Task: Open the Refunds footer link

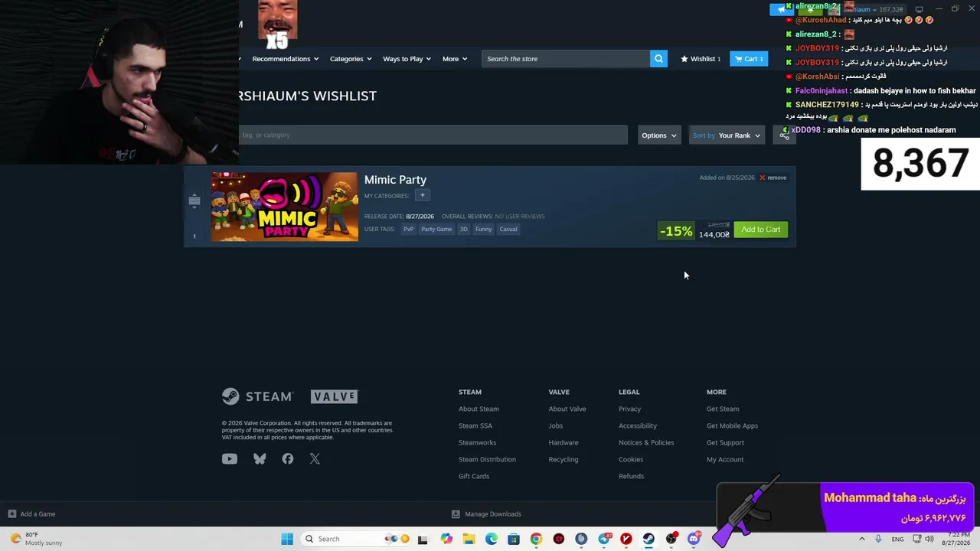Action: point(631,476)
